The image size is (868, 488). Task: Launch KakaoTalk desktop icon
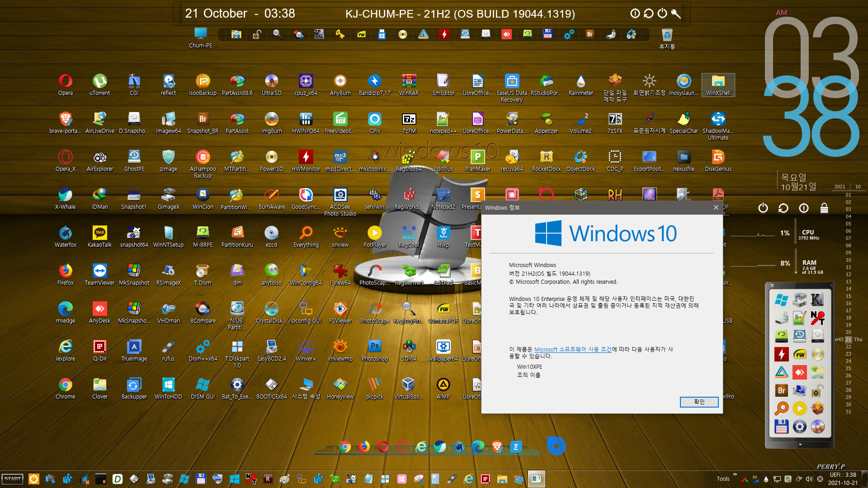pyautogui.click(x=99, y=237)
